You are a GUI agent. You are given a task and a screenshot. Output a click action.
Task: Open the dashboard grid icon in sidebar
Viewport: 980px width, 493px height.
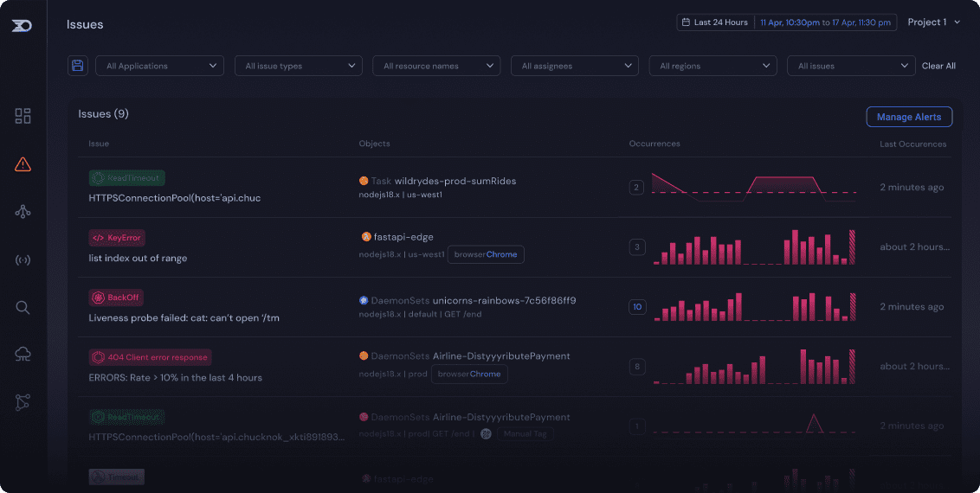point(23,116)
